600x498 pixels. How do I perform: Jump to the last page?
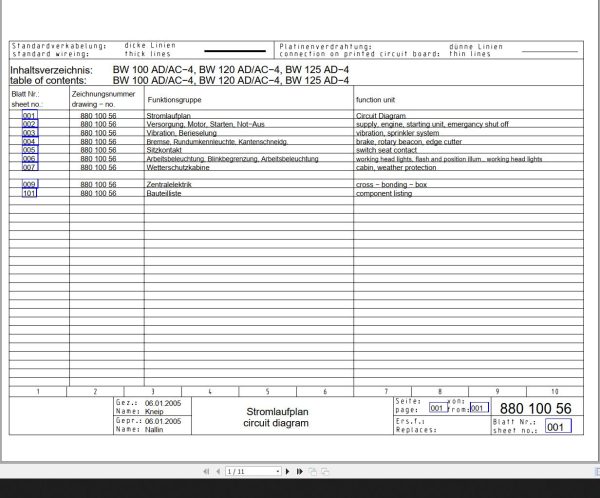(x=300, y=471)
